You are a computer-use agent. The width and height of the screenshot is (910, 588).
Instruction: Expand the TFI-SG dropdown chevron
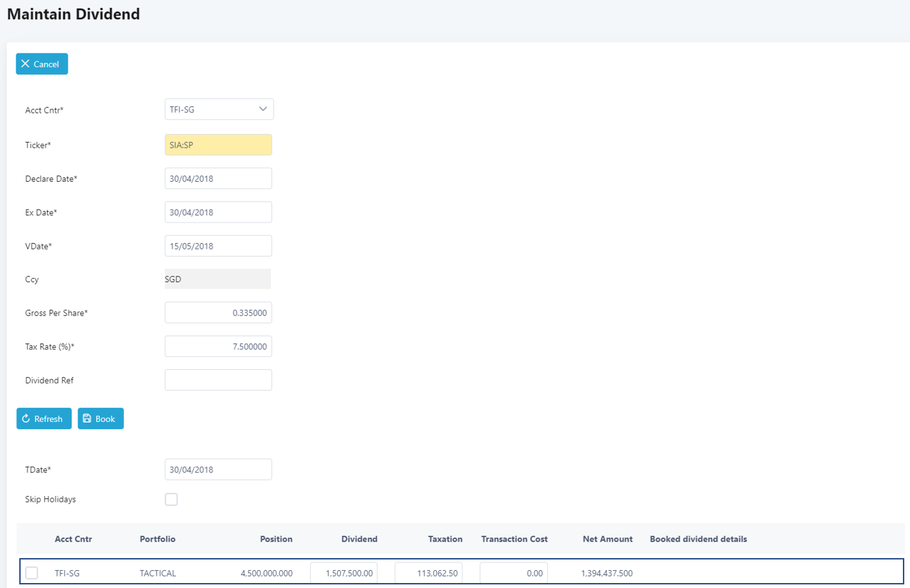263,109
